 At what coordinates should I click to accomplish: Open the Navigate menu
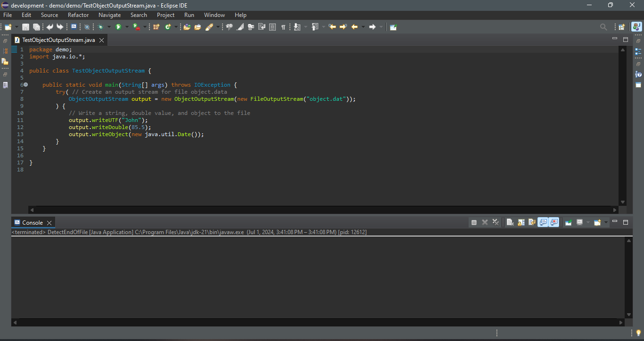tap(109, 15)
